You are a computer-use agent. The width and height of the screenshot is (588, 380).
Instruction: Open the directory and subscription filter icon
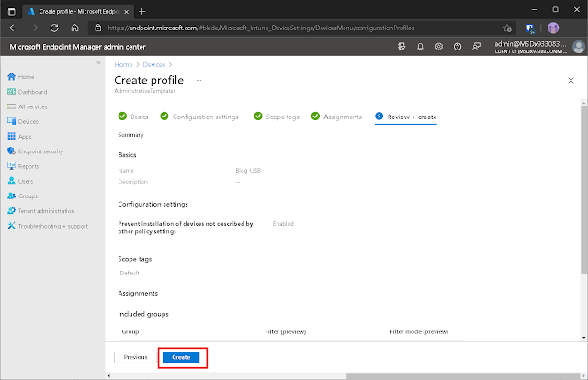pyautogui.click(x=401, y=47)
